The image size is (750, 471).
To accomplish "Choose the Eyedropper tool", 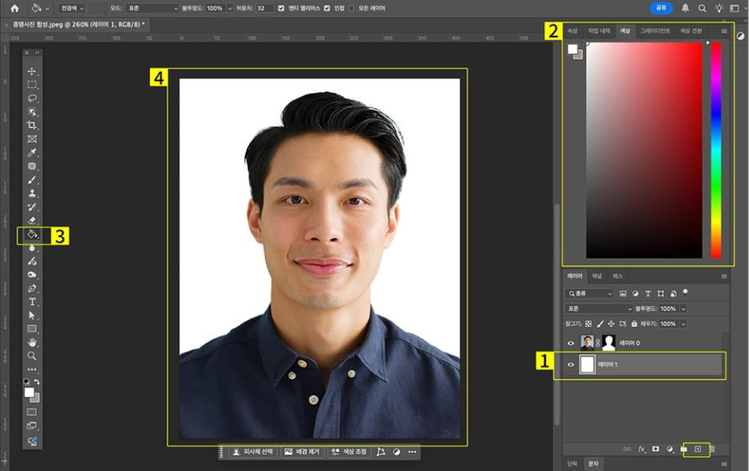I will coord(32,152).
